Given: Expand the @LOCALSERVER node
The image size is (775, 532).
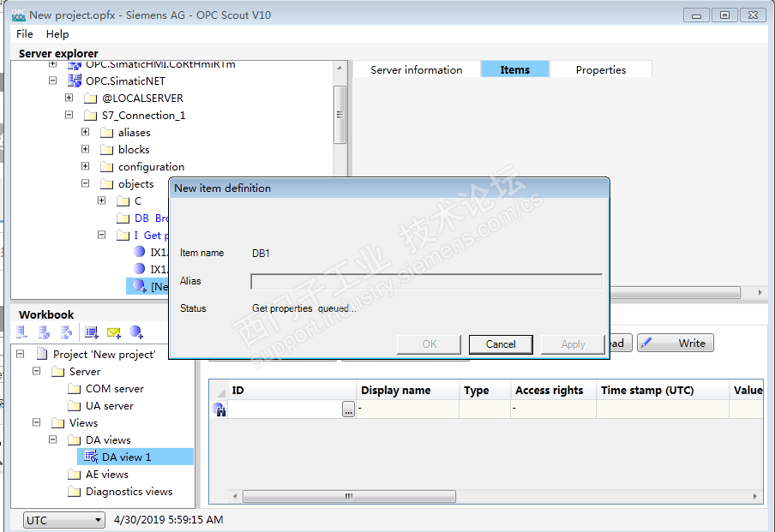Looking at the screenshot, I should pyautogui.click(x=69, y=98).
